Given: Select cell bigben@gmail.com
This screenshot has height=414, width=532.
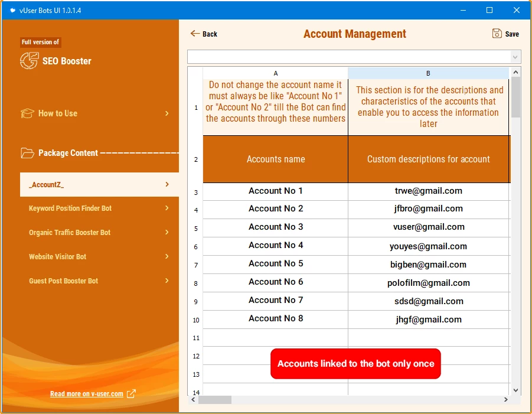Looking at the screenshot, I should pos(428,263).
